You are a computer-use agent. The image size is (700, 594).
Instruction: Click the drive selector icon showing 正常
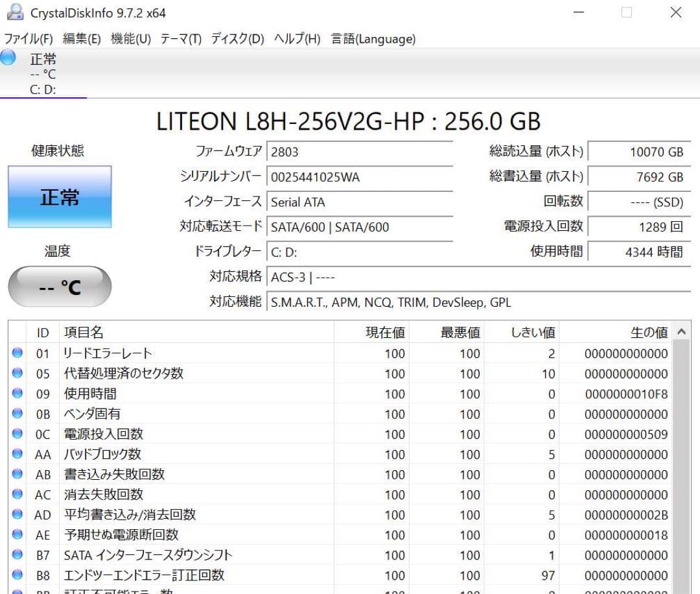click(8, 58)
